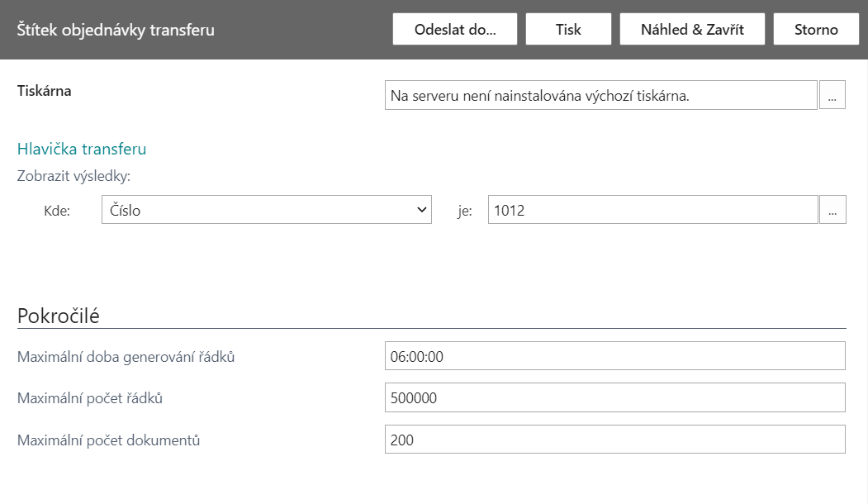Click the Tiskárna label

tap(45, 91)
